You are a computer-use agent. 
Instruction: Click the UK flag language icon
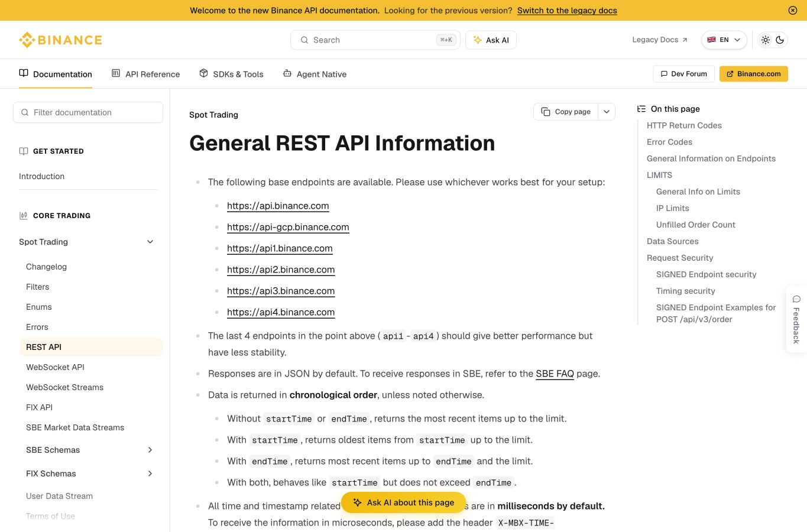[x=711, y=40]
